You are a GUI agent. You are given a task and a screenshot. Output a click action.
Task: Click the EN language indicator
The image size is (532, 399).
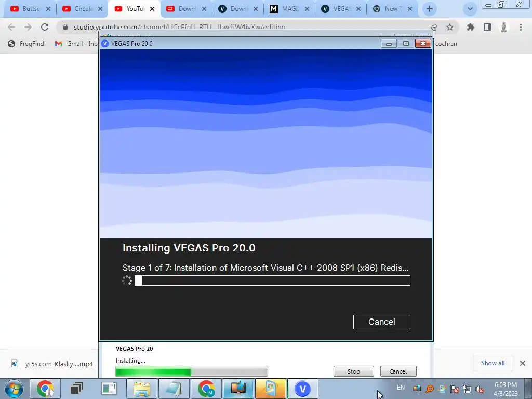coord(401,387)
